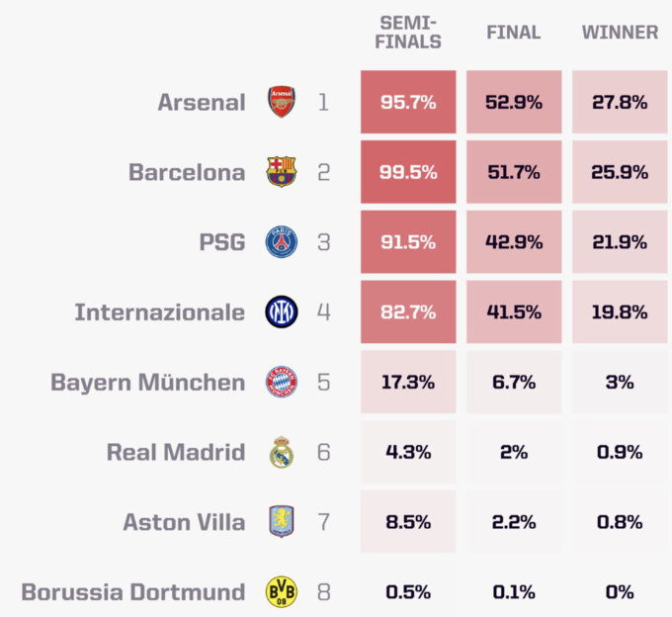Click Arsenal's 27.8% winner cell
672x617 pixels.
620,102
